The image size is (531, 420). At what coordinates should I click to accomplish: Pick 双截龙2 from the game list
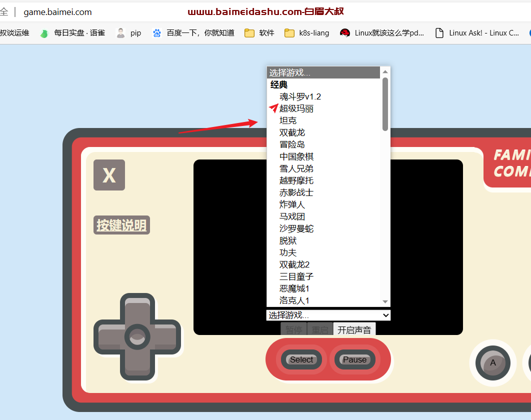click(323, 265)
